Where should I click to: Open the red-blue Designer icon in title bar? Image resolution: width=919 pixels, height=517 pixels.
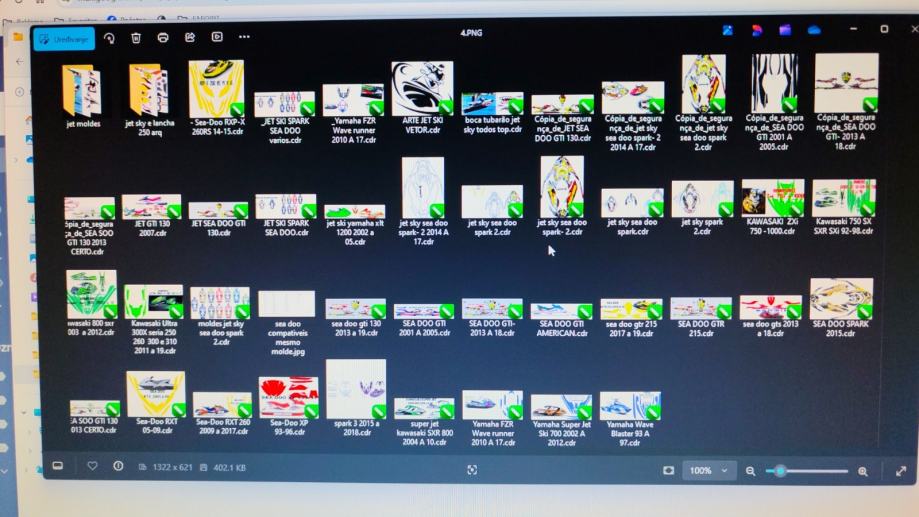pyautogui.click(x=757, y=30)
